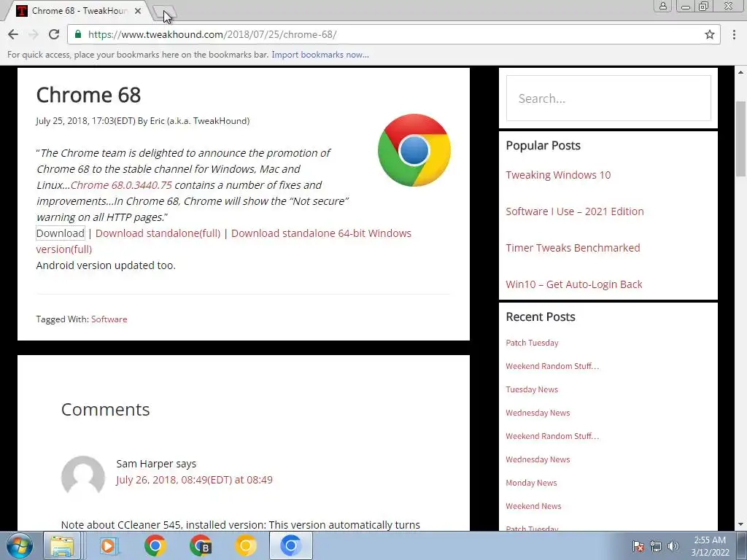Open a new tab with the new-tab button

point(165,12)
